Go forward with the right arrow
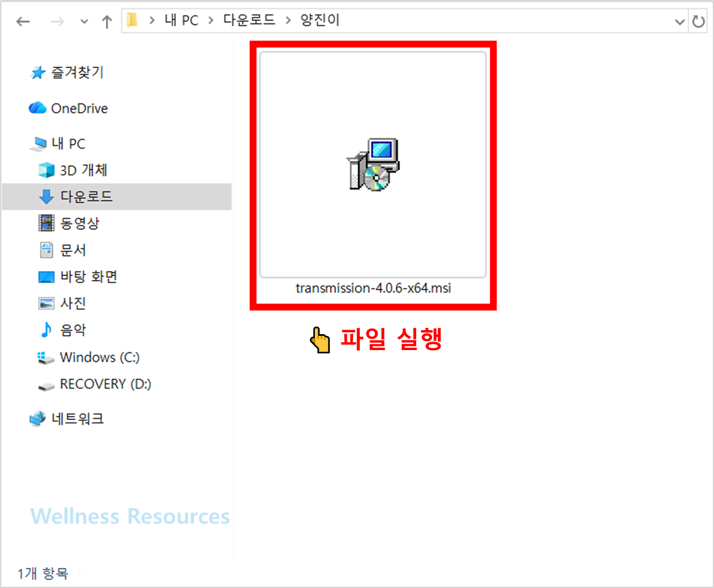 (57, 22)
